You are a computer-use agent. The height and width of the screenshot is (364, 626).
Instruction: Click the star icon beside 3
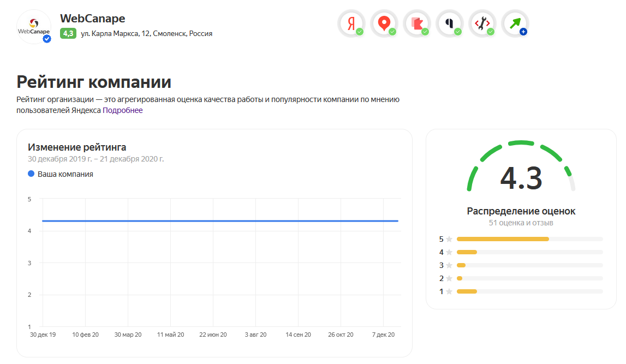coord(449,265)
